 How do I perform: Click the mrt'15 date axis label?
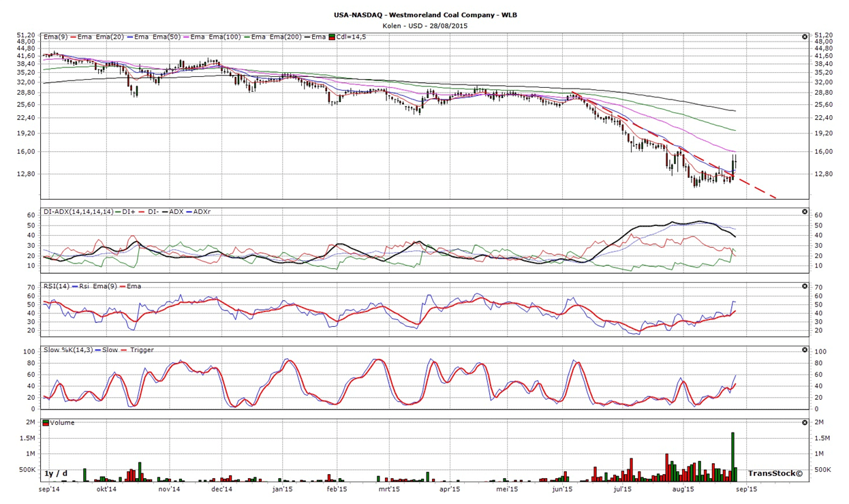pyautogui.click(x=388, y=489)
